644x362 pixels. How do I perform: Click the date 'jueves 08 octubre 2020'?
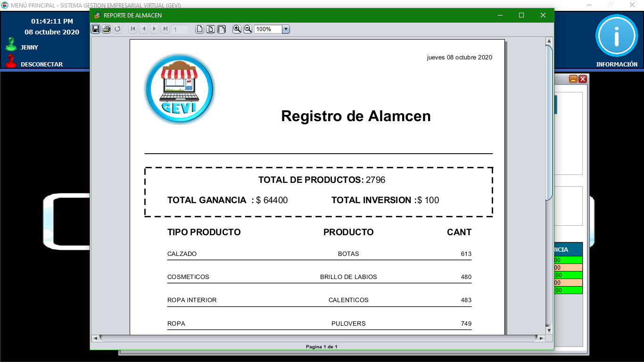(460, 58)
